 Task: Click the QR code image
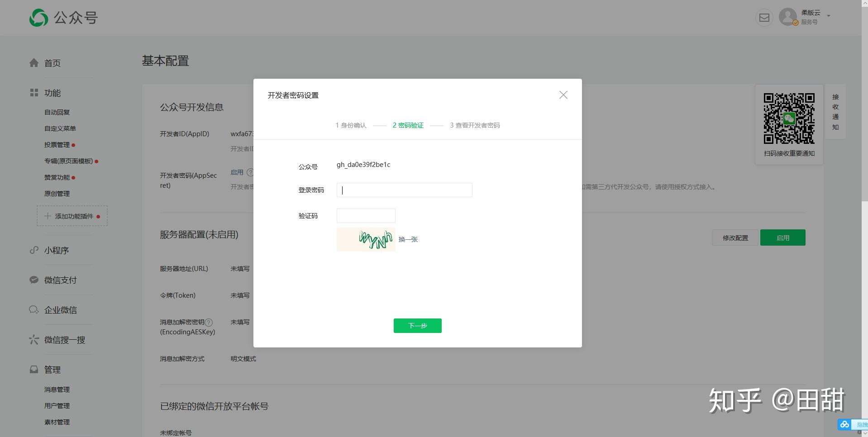[789, 119]
